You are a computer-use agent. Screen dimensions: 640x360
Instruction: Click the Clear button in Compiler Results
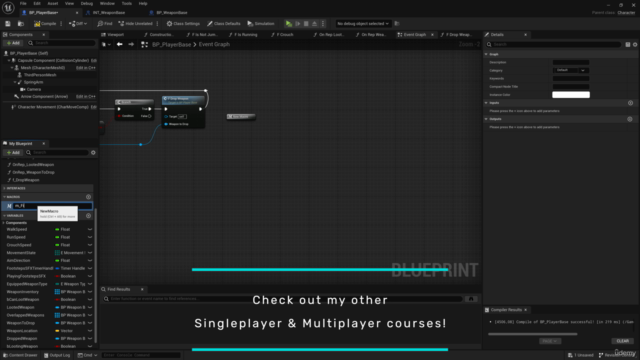click(622, 341)
